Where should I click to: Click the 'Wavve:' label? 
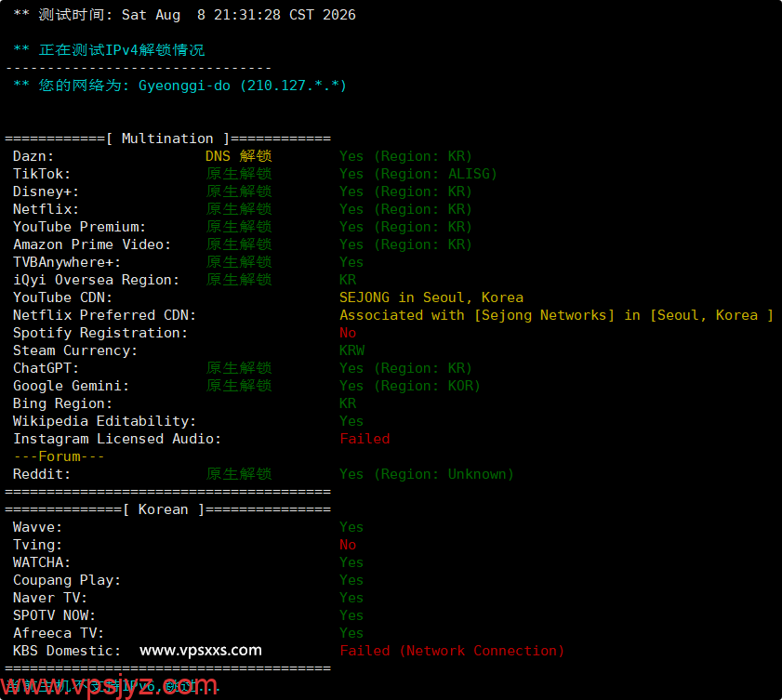pyautogui.click(x=37, y=527)
